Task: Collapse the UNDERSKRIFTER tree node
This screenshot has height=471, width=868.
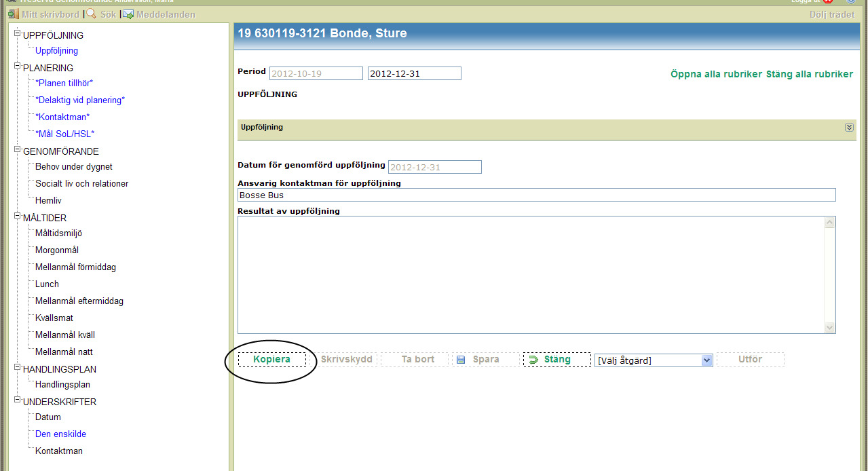Action: point(18,400)
